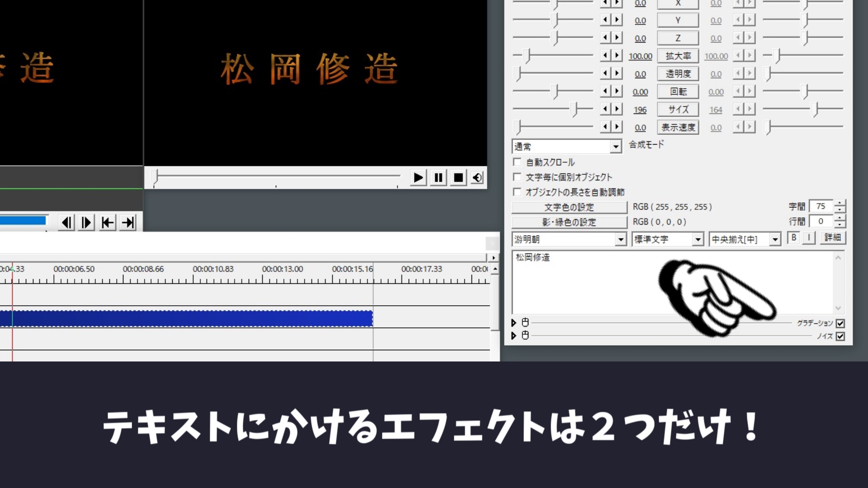Increase left サイズ value with right arrow
This screenshot has height=488, width=868.
click(617, 109)
